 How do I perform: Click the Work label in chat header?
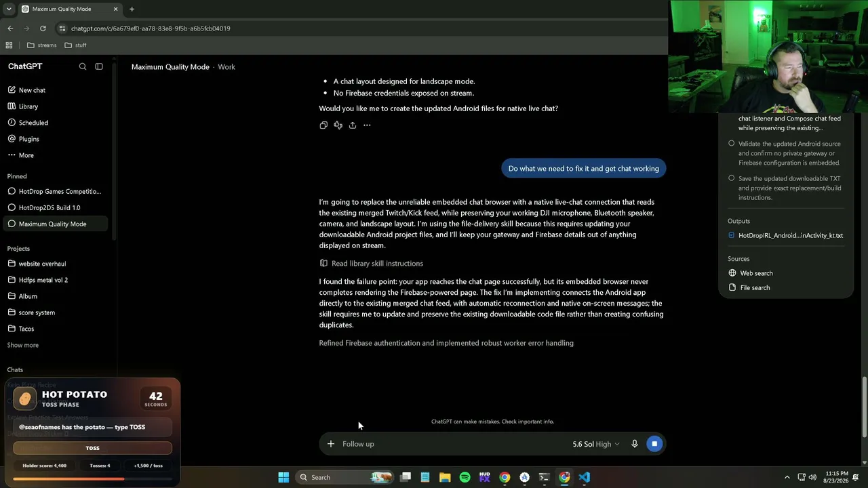click(226, 67)
